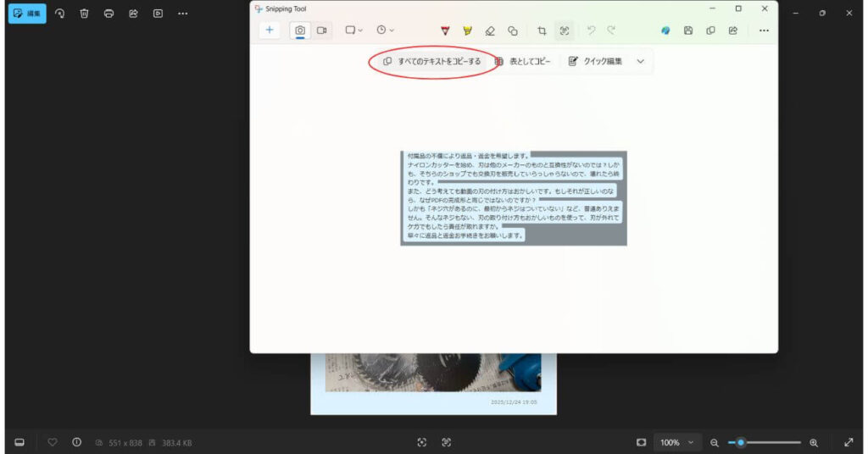Save the snip with floppy disk icon
The width and height of the screenshot is (868, 454).
[688, 31]
